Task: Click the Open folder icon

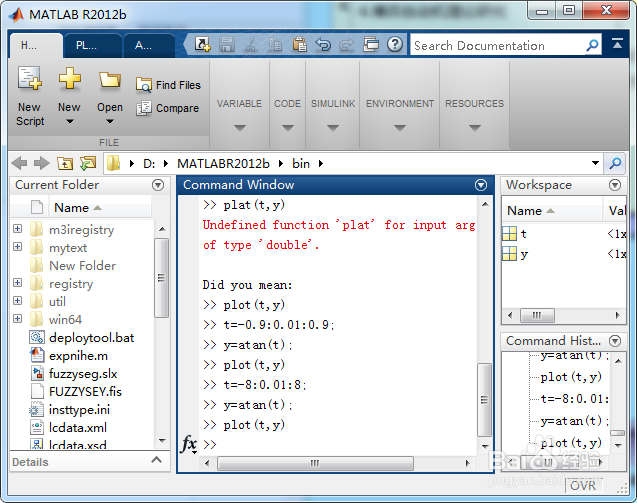Action: point(110,80)
